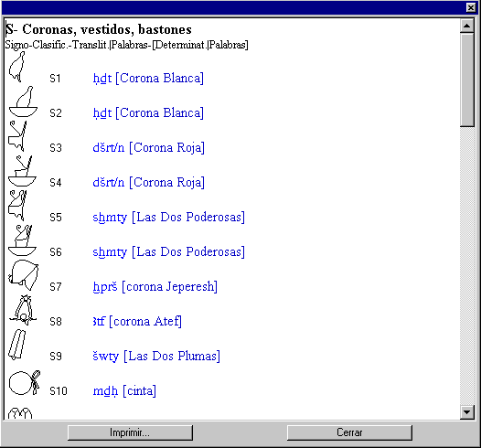
Task: Open the S3 dšrt/n [Corona Roja] link
Action: (148, 148)
